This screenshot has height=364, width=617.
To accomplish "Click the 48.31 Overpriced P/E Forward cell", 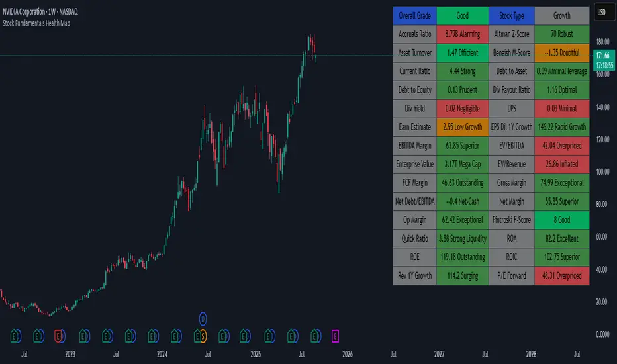I will (x=562, y=276).
